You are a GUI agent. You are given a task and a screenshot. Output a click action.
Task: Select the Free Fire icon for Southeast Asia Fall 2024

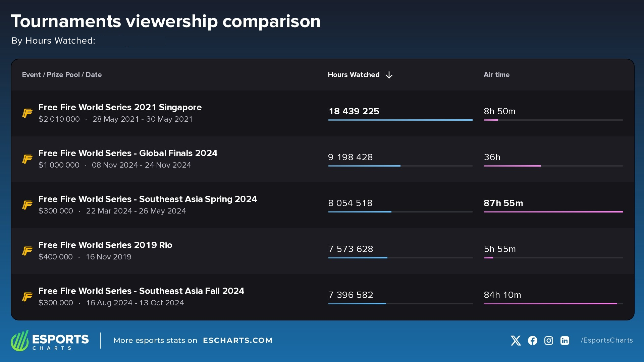pos(27,297)
